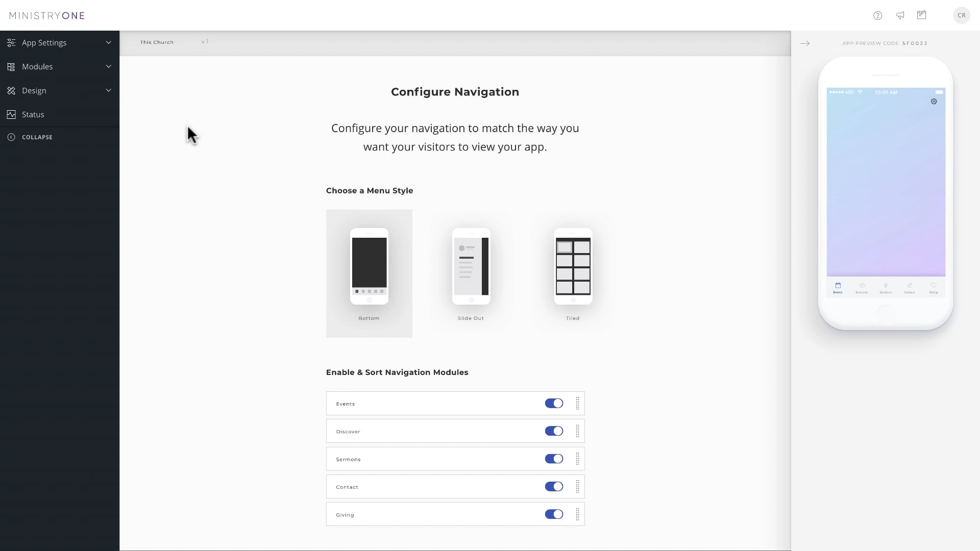Expand the Design section chevron

[108, 90]
